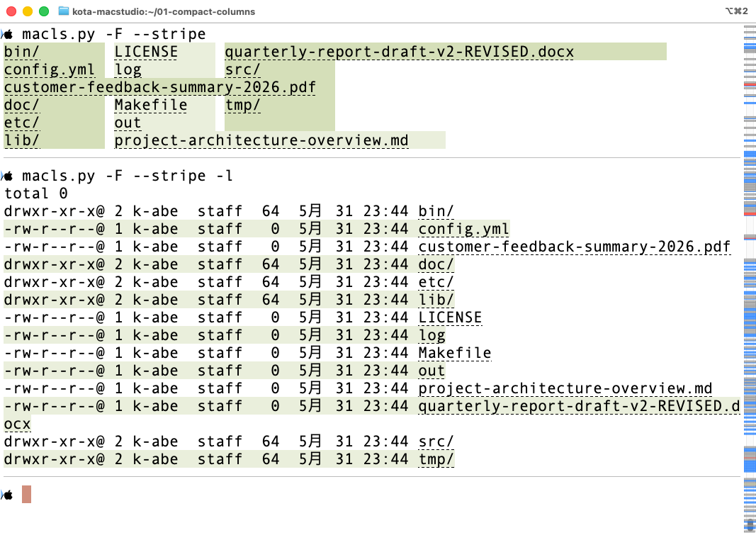Click the lib/ directory link in the long listing
Screen dimensions: 756x540
point(436,300)
